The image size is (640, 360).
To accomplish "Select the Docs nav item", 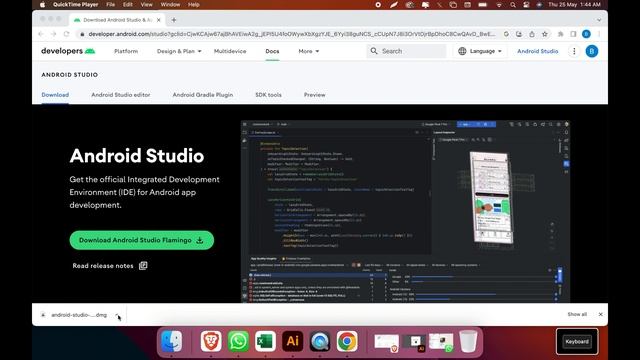I will click(x=272, y=51).
